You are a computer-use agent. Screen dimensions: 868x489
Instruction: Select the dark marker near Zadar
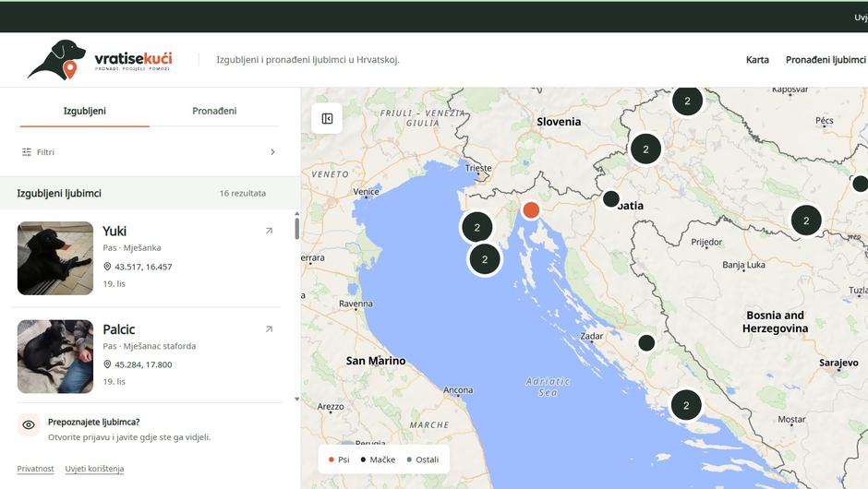point(646,343)
